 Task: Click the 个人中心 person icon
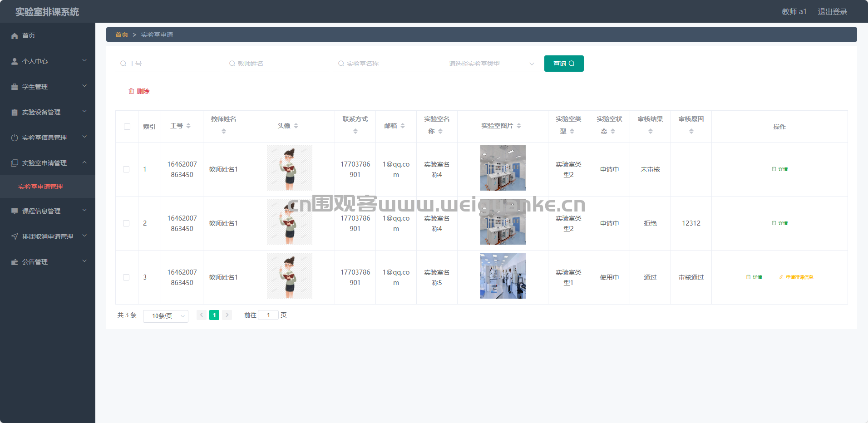click(x=15, y=61)
